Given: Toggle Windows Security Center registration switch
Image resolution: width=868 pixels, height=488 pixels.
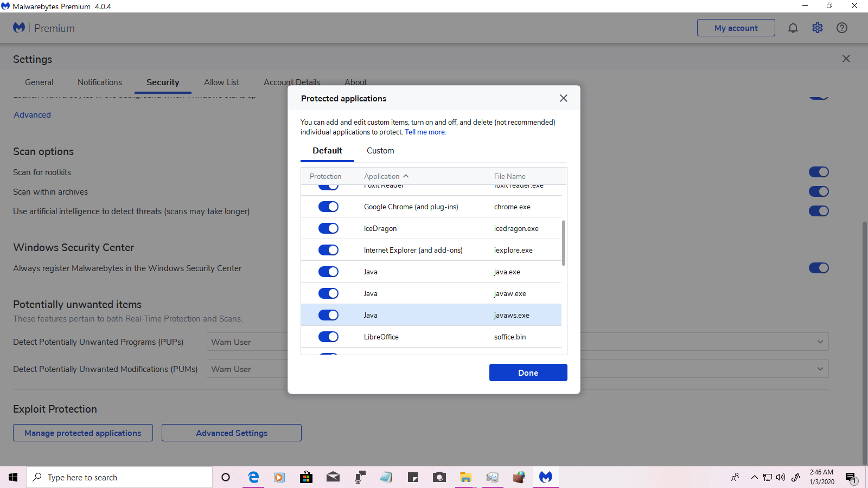Looking at the screenshot, I should [819, 268].
